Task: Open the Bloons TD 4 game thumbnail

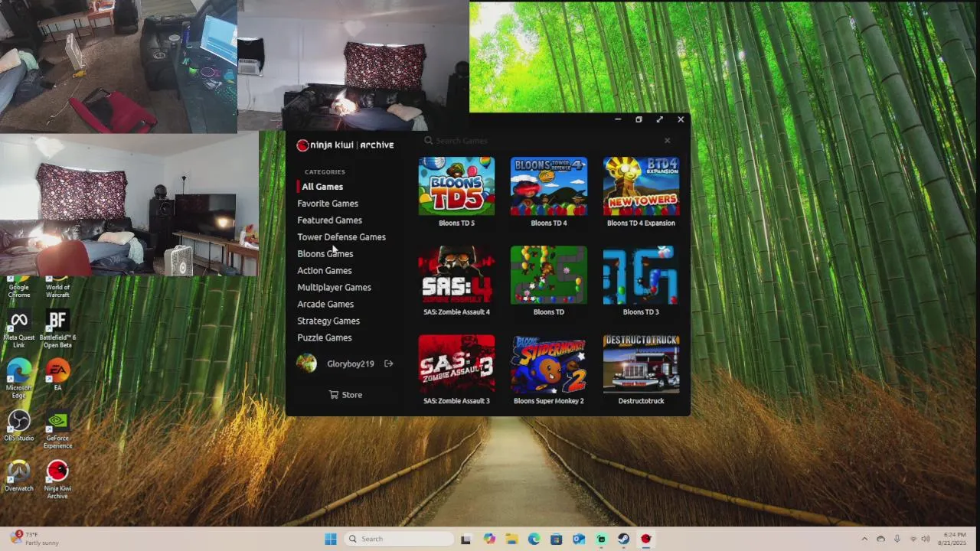Action: pyautogui.click(x=549, y=186)
